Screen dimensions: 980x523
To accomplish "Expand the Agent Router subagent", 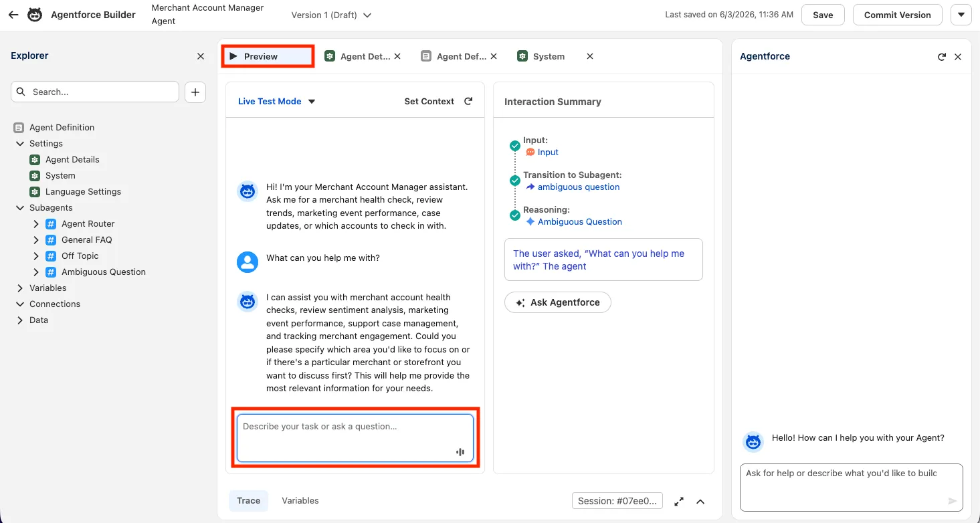I will click(36, 224).
